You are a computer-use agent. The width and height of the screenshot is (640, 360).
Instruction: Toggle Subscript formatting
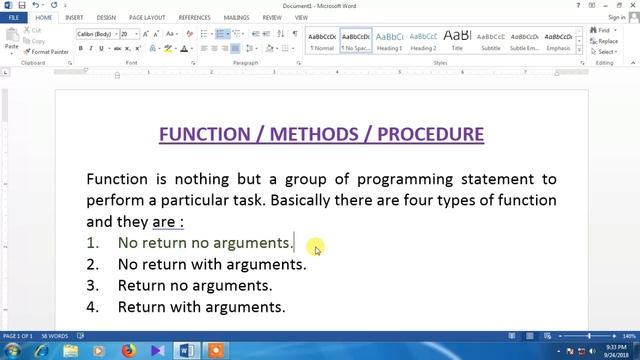[x=128, y=49]
